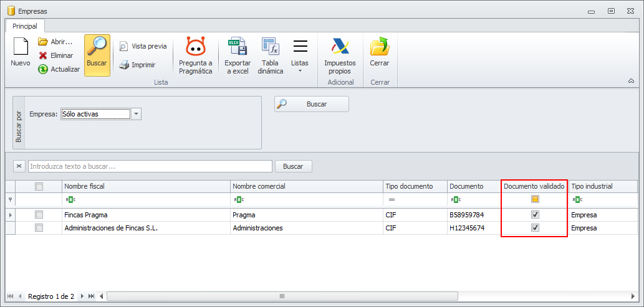Open the Tabla dinámica pivot table
Image resolution: width=644 pixels, height=307 pixels.
[270, 55]
